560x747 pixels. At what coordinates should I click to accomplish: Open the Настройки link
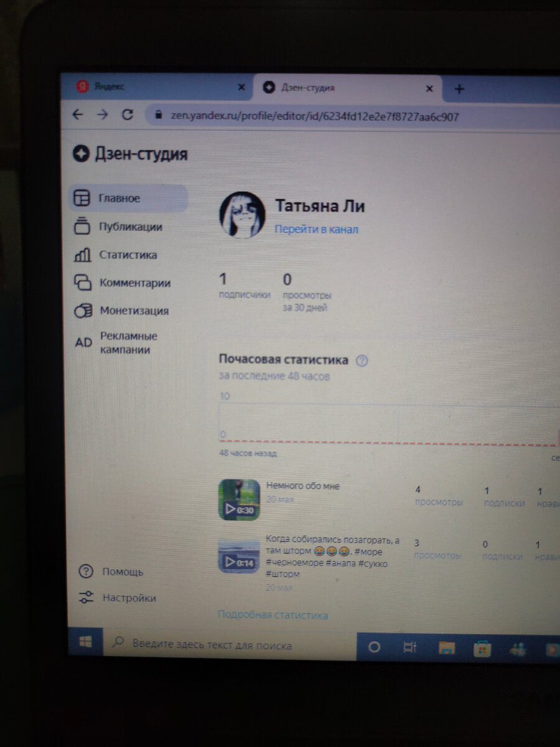click(129, 598)
